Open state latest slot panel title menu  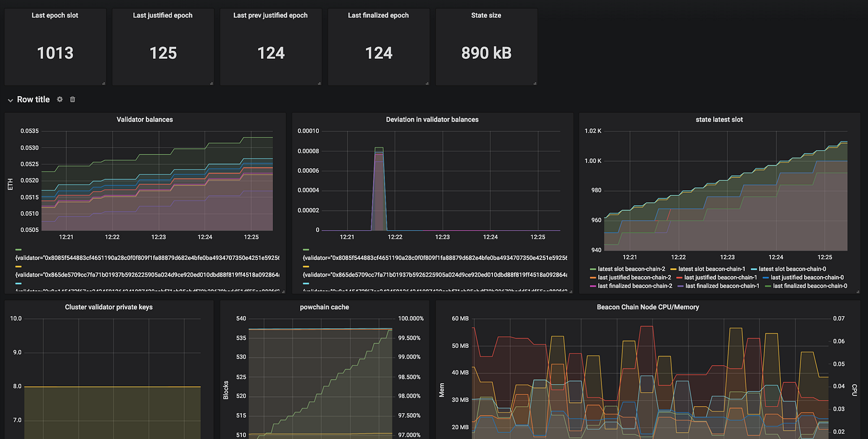(720, 119)
